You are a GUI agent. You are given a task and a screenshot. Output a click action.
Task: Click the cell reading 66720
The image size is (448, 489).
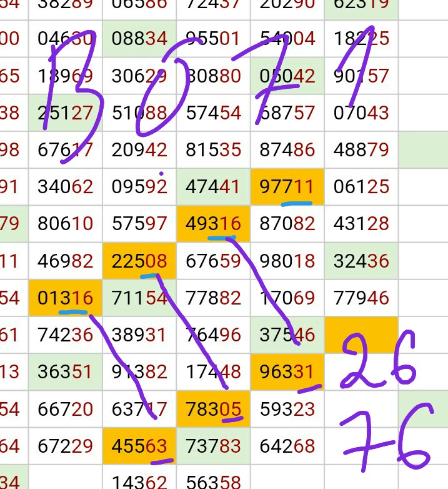tap(66, 409)
